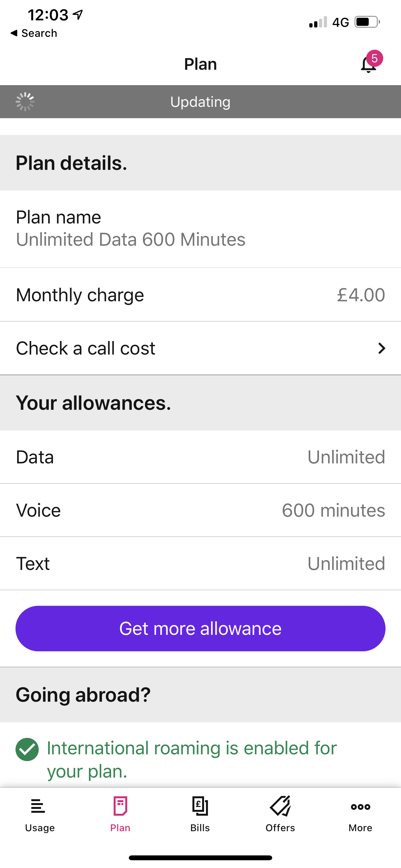Tap the battery status icon
Viewport: 401px width, 868px height.
tap(367, 22)
